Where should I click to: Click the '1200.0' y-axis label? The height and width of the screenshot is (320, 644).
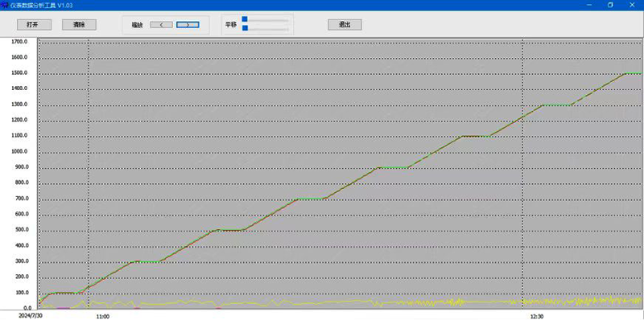(x=19, y=120)
